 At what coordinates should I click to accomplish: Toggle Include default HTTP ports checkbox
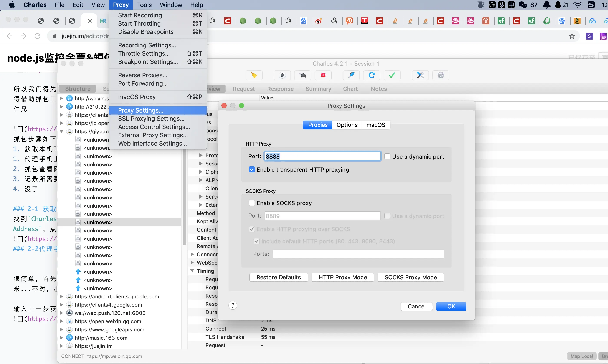point(256,241)
